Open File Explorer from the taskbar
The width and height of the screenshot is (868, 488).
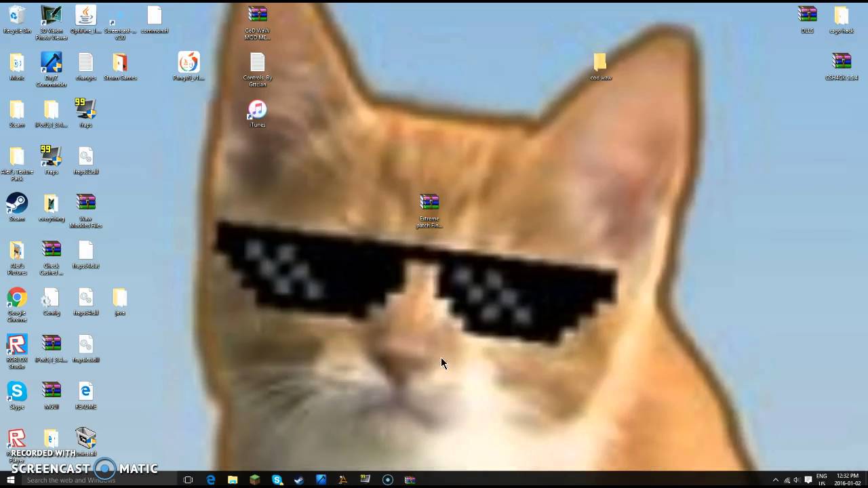[x=233, y=480]
